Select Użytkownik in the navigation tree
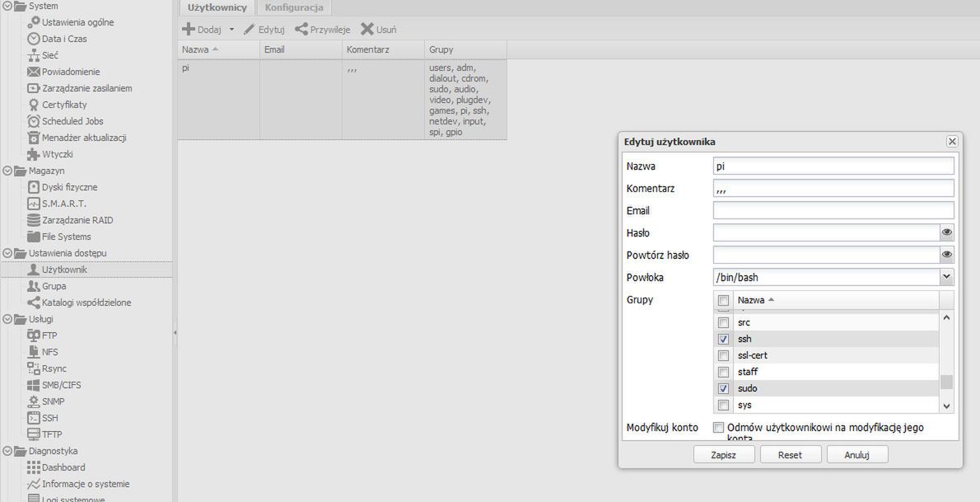This screenshot has height=502, width=980. pos(86,270)
